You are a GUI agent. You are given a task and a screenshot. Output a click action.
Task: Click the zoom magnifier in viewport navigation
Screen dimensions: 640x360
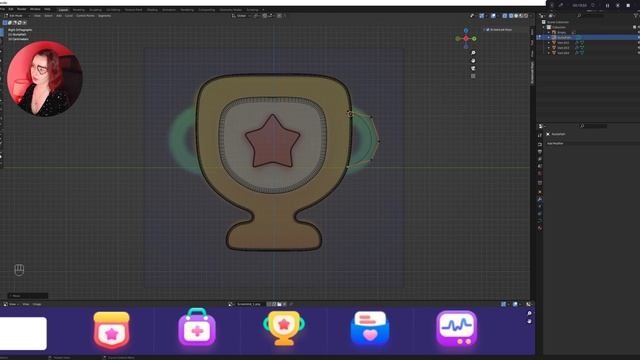click(x=473, y=53)
